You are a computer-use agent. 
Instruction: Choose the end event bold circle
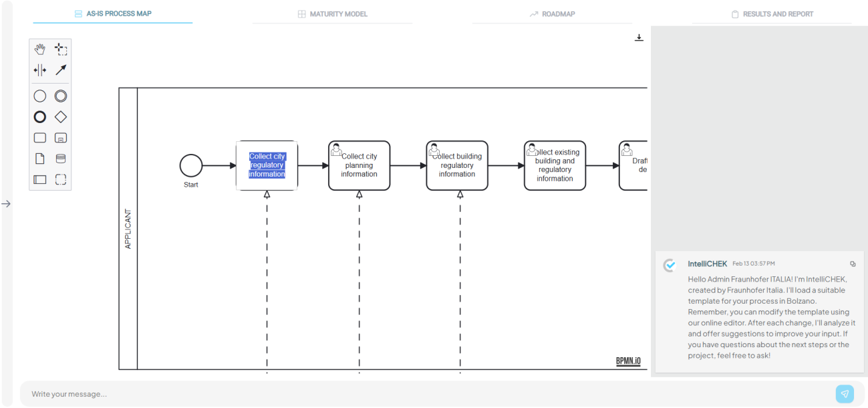click(x=40, y=117)
